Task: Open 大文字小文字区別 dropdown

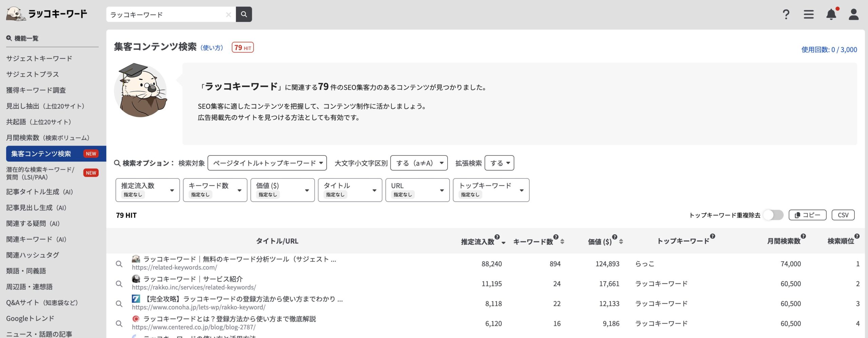Action: tap(419, 163)
